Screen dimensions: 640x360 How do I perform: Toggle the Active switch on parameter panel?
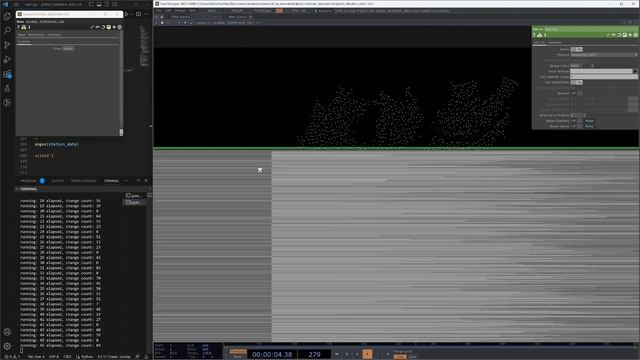576,49
